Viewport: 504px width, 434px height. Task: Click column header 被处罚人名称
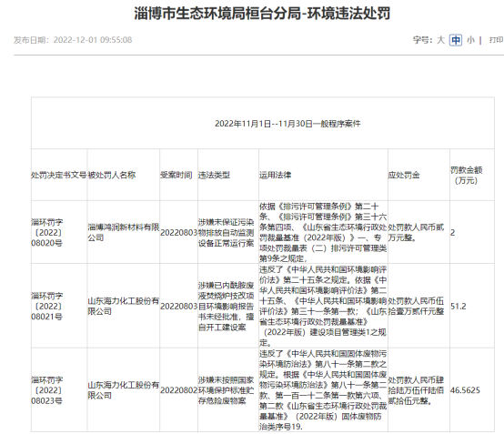[112, 175]
